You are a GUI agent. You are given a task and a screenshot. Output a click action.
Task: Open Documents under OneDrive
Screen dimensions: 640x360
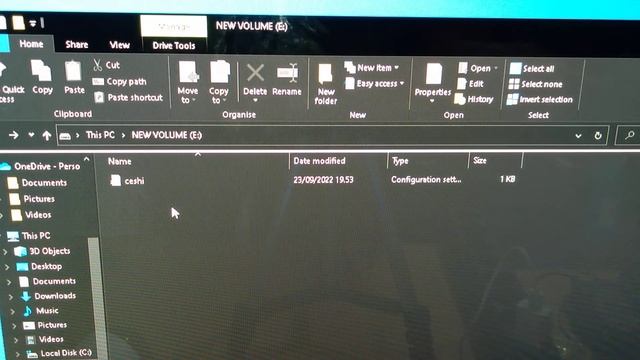pyautogui.click(x=37, y=183)
